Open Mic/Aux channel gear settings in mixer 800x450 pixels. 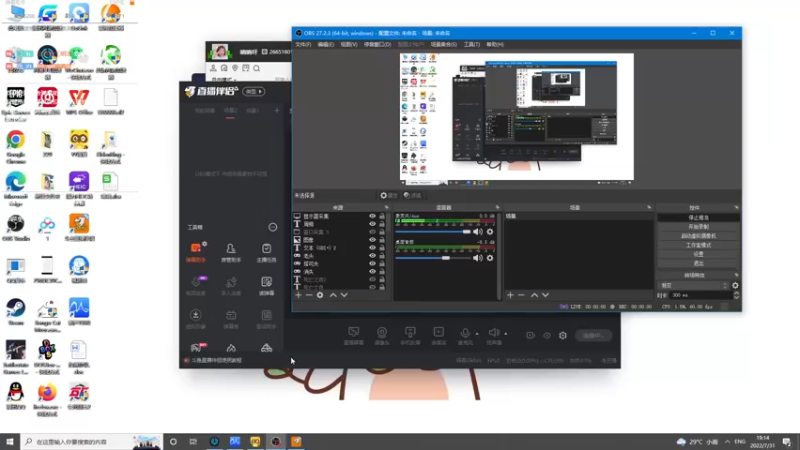pos(490,232)
